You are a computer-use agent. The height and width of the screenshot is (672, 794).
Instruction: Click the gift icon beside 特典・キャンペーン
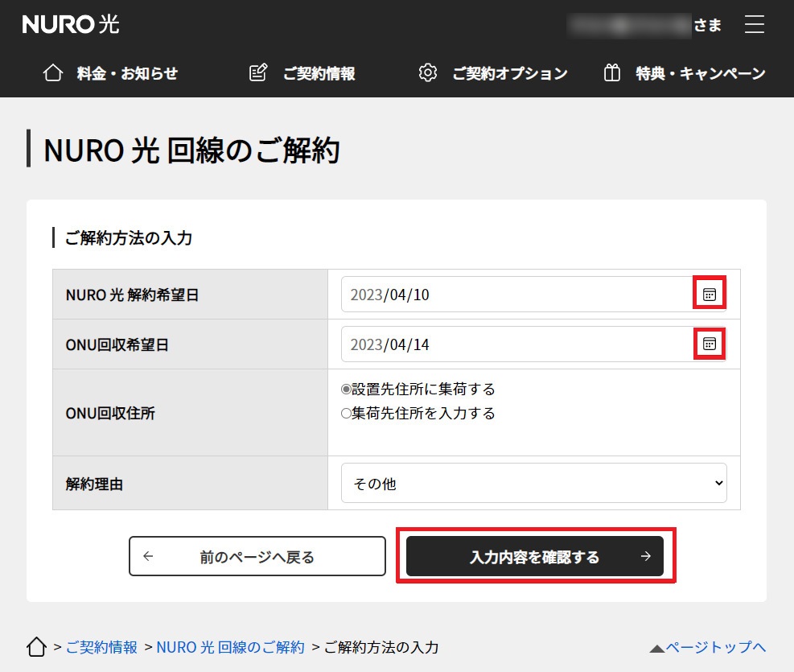tap(611, 73)
